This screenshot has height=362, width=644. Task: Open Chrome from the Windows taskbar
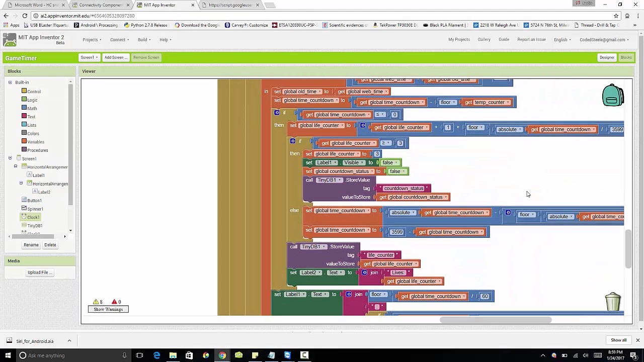(x=222, y=355)
